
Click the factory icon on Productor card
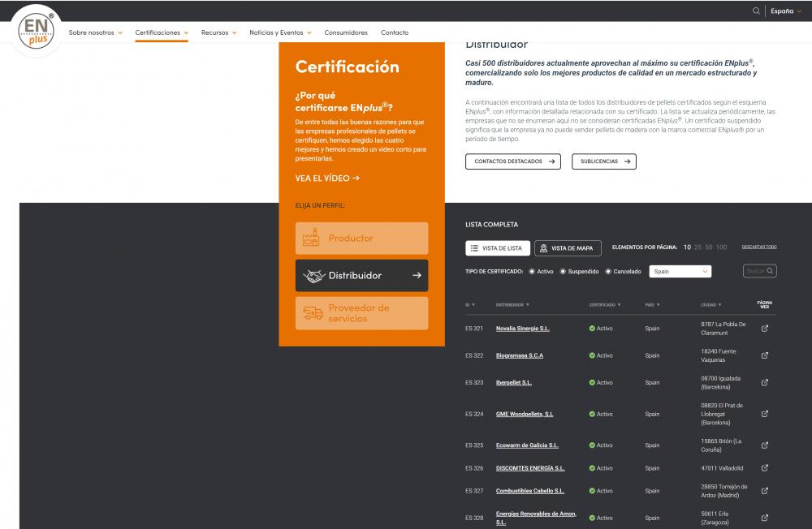point(311,238)
